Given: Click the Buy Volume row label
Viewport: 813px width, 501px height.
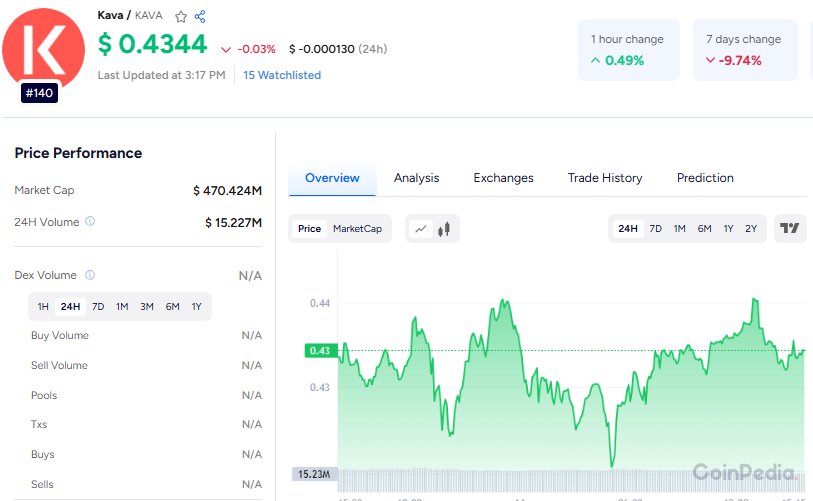Looking at the screenshot, I should click(x=60, y=336).
